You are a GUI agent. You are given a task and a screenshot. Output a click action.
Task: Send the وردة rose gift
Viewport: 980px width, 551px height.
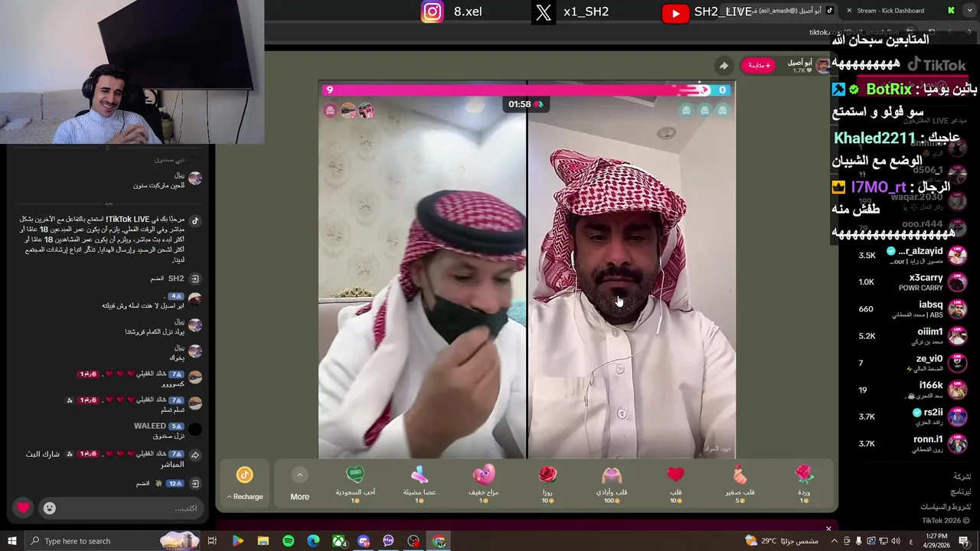[804, 483]
